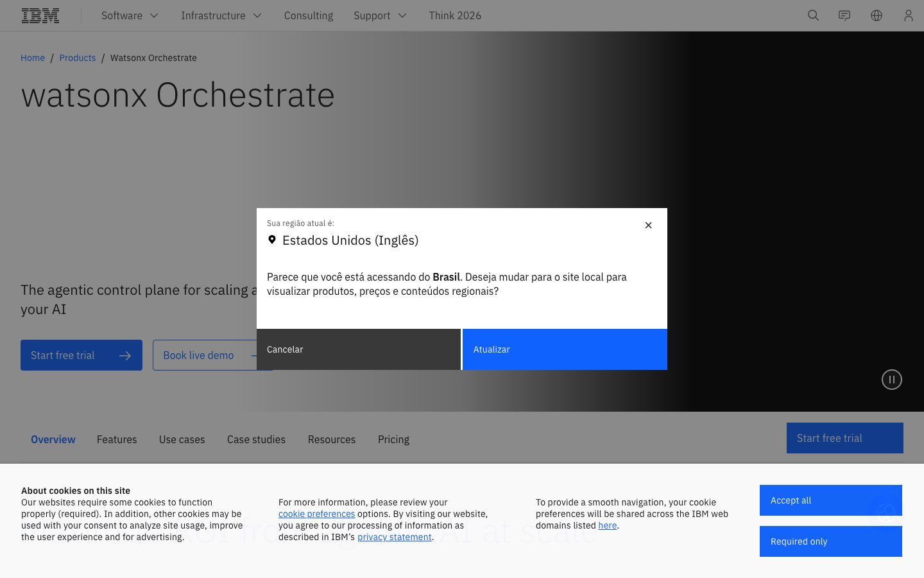Screen dimensions: 924x578
Task: Open the live chat icon
Action: click(x=844, y=15)
